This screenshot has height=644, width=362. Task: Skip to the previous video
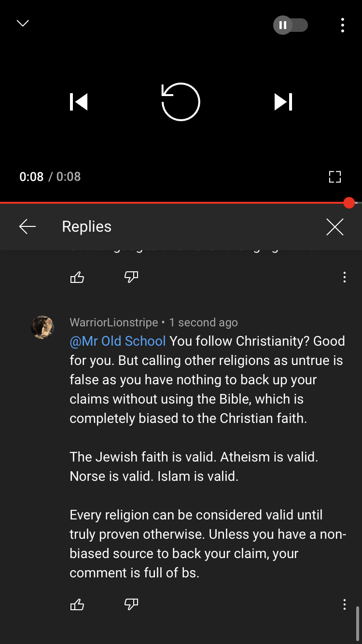(x=79, y=102)
